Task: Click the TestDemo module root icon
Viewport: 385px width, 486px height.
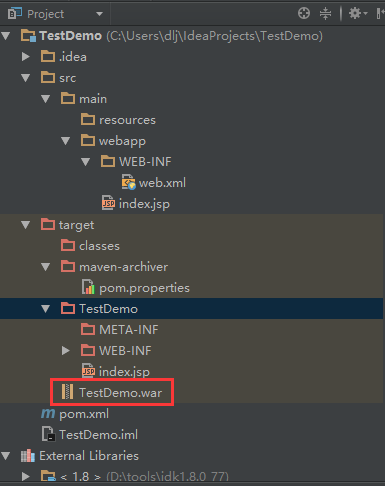Action: (x=28, y=35)
